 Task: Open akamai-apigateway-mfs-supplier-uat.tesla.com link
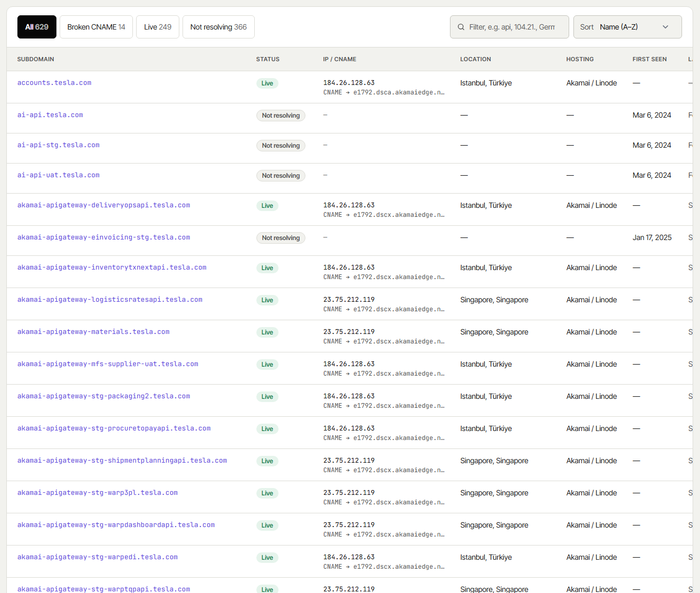tap(108, 364)
